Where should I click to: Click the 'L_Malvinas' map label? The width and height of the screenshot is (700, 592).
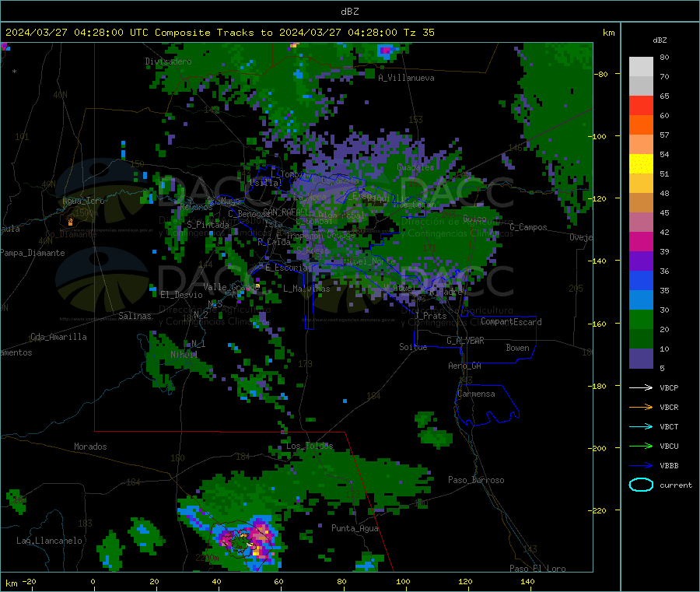pos(306,289)
